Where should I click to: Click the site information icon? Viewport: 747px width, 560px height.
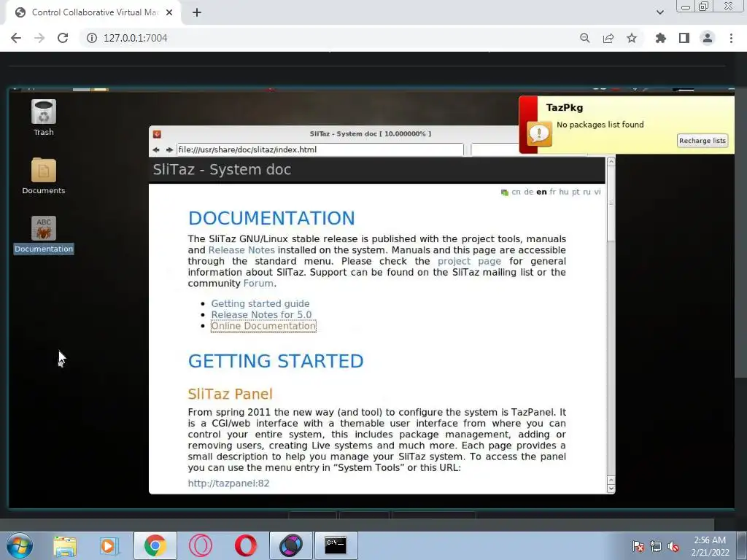91,38
